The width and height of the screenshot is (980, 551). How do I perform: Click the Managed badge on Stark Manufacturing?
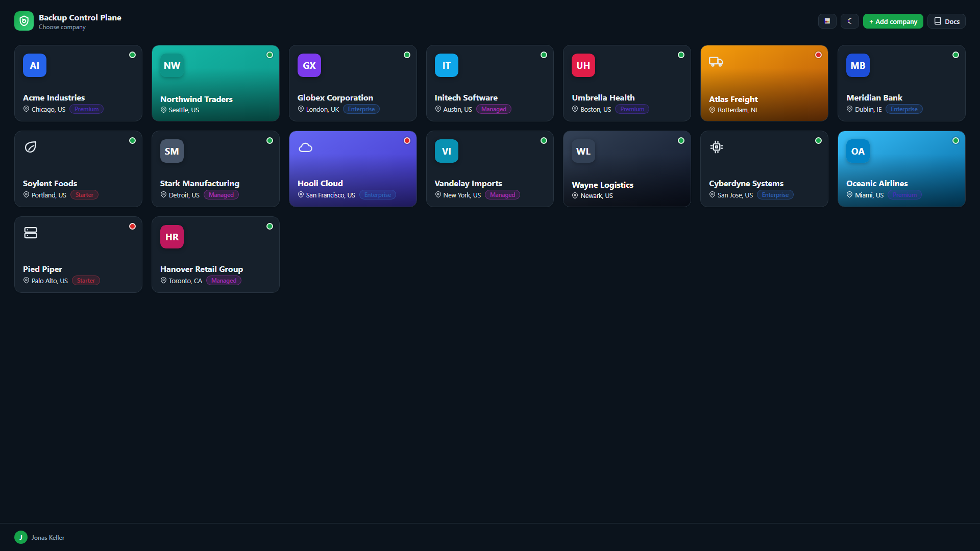click(x=221, y=195)
